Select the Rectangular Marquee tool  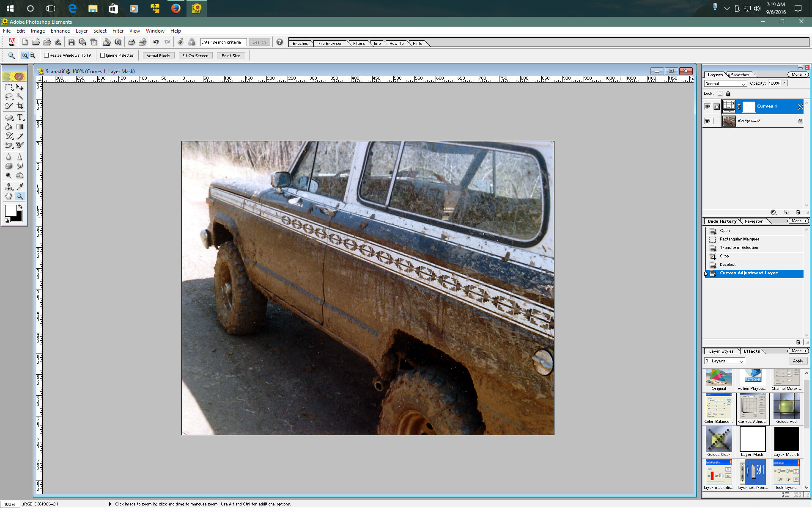pyautogui.click(x=8, y=87)
